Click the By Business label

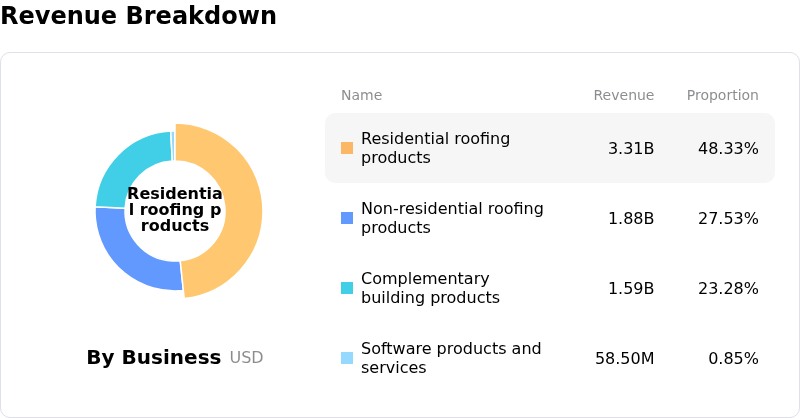tap(153, 358)
